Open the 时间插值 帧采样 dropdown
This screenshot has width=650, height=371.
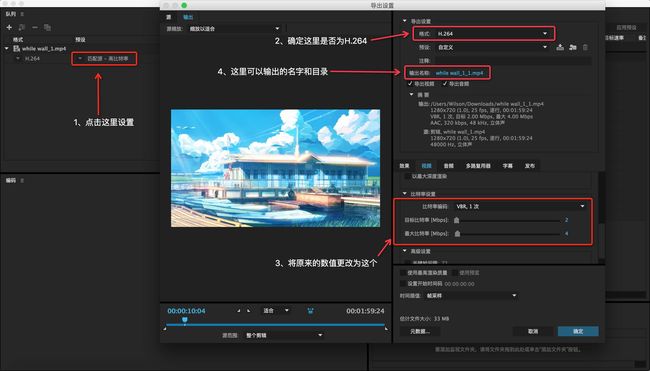click(471, 296)
